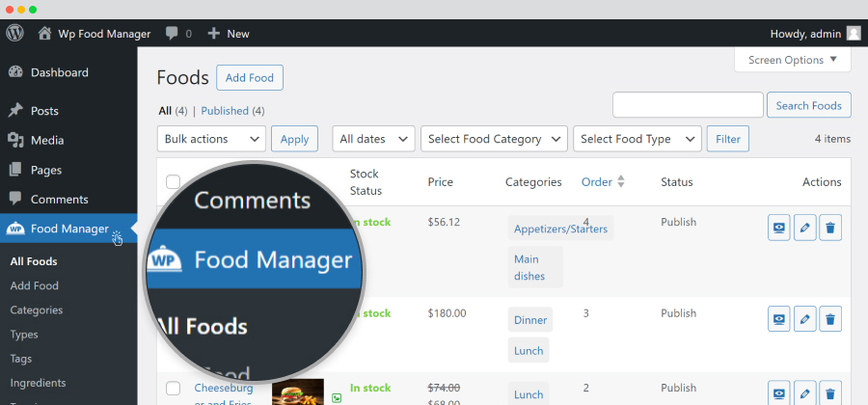Open Cheeseburger and Fries title link
Image resolution: width=868 pixels, height=405 pixels.
coord(224,394)
